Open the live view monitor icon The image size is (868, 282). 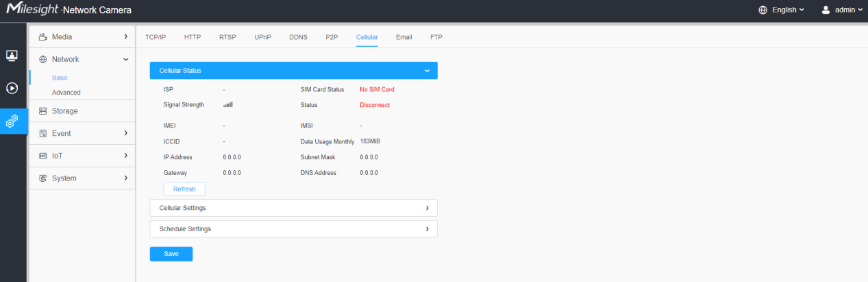[x=12, y=56]
